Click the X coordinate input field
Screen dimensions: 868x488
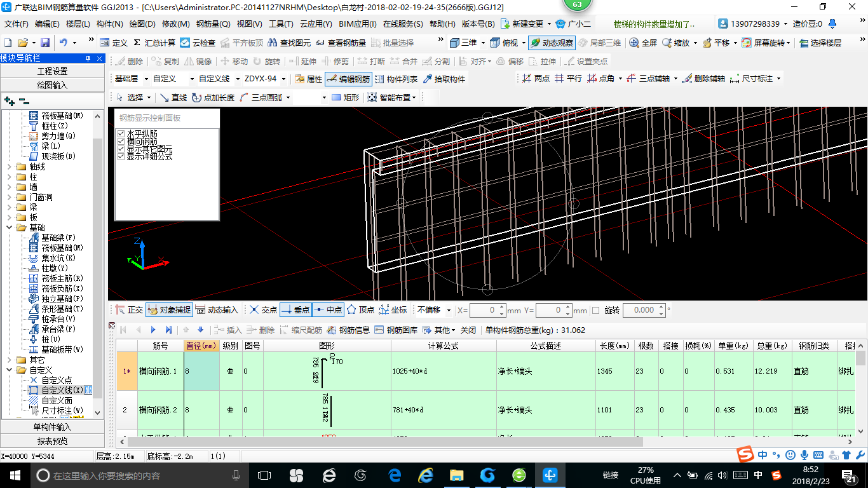pyautogui.click(x=487, y=310)
